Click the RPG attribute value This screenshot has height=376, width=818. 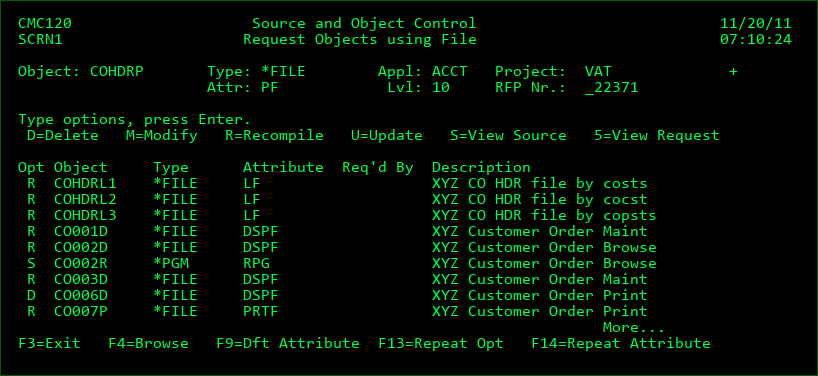point(257,263)
